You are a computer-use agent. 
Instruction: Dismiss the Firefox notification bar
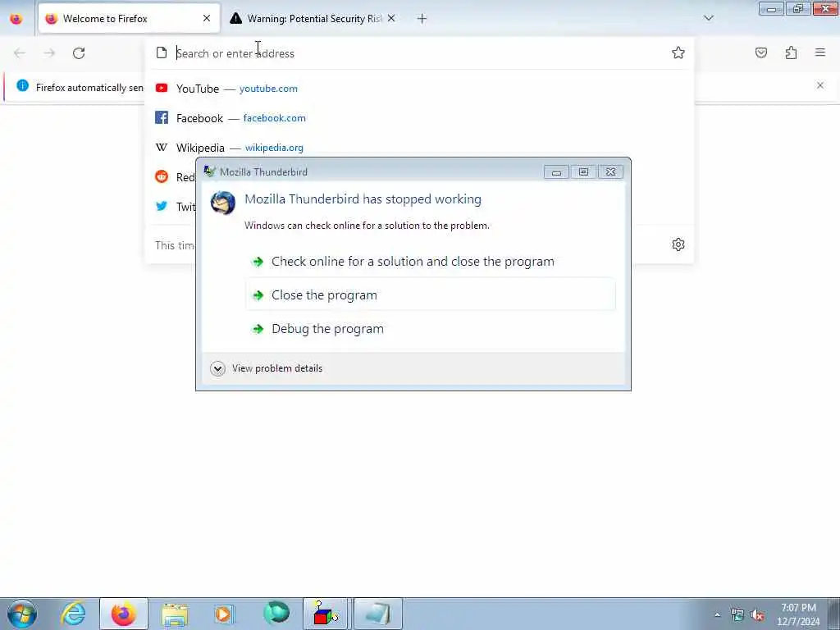click(820, 85)
